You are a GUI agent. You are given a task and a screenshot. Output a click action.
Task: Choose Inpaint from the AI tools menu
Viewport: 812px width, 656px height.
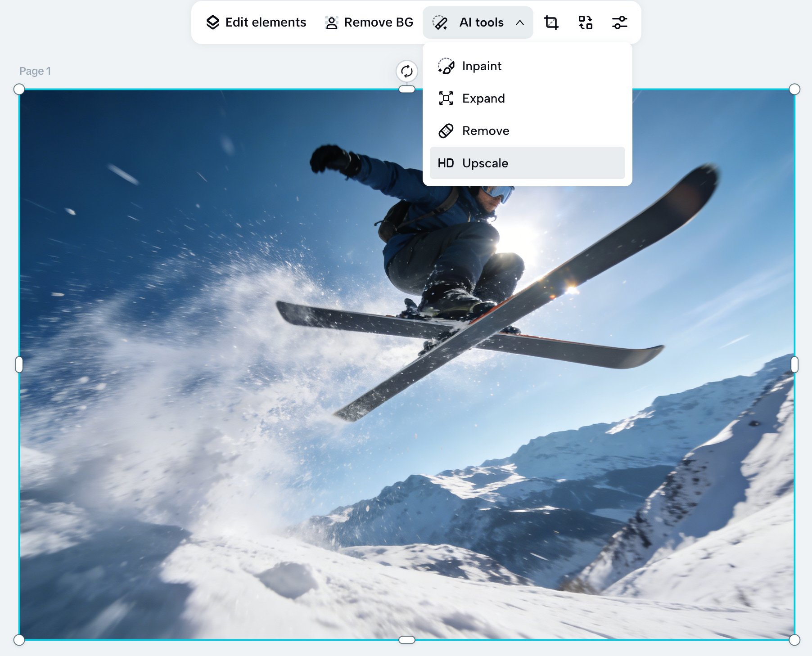click(482, 66)
